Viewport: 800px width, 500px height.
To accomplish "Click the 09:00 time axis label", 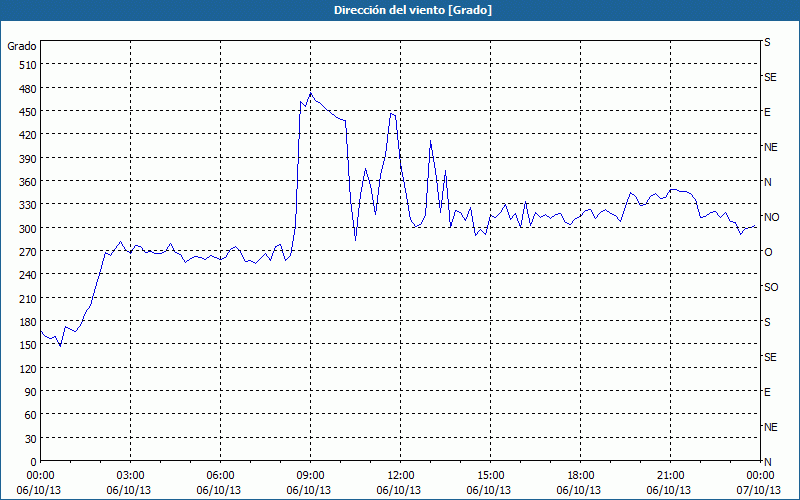I will tap(310, 476).
